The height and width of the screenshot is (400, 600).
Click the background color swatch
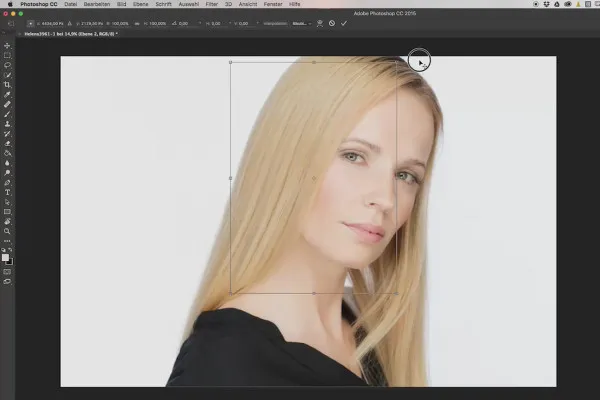(x=10, y=262)
